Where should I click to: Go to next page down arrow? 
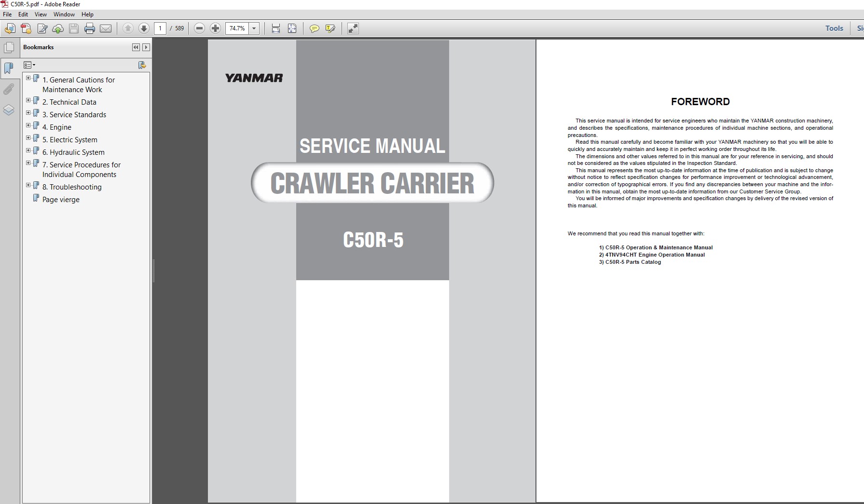click(x=144, y=28)
